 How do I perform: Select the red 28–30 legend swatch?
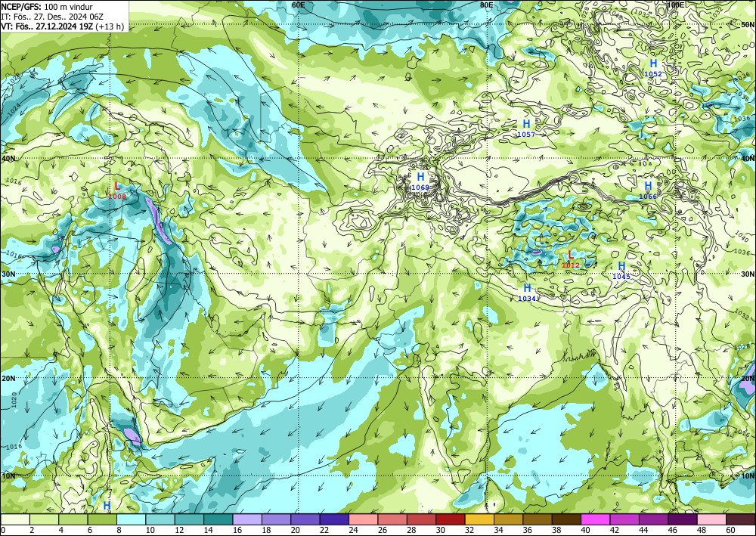421,519
